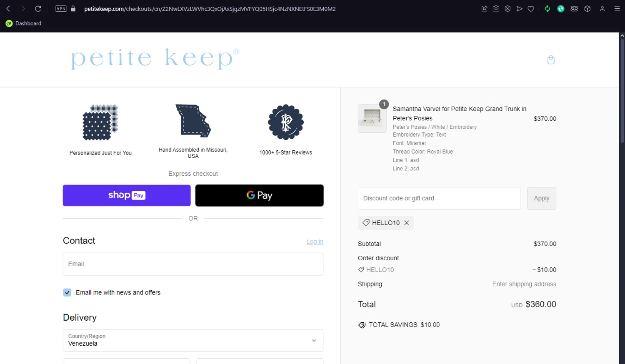Screen dimensions: 625x364
Task: Open the pinboard edit icon
Action: pyautogui.click(x=484, y=9)
